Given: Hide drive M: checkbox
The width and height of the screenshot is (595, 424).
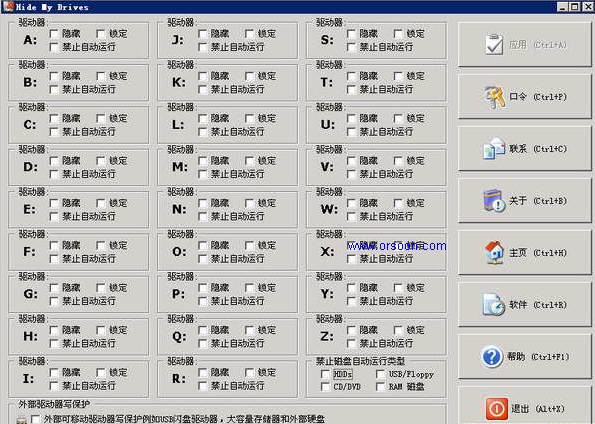Looking at the screenshot, I should (x=203, y=161).
